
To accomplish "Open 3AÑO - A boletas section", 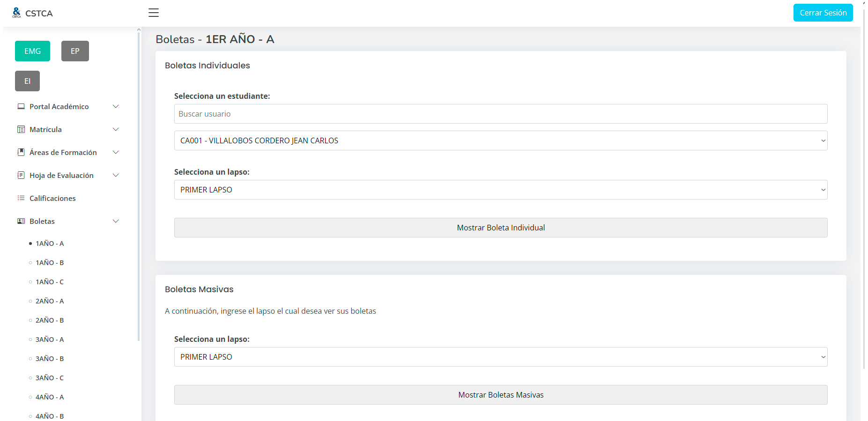I will (x=50, y=340).
